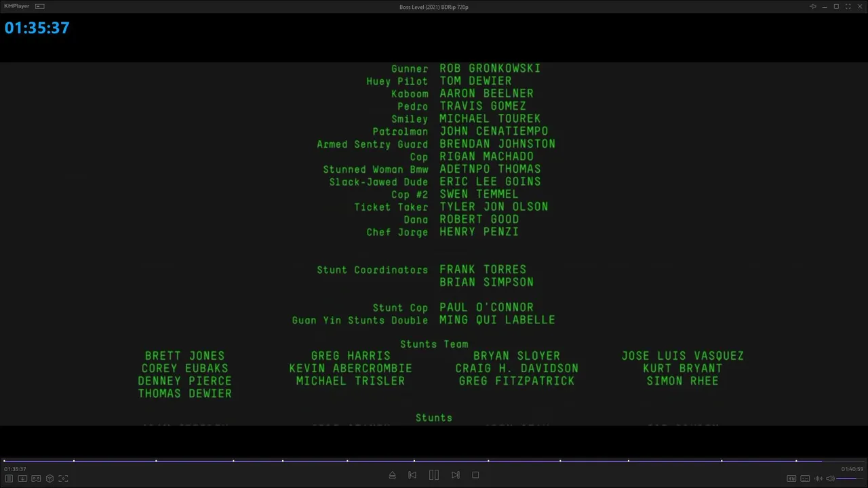Click the total duration 01:40:59
868x488 pixels.
[852, 469]
